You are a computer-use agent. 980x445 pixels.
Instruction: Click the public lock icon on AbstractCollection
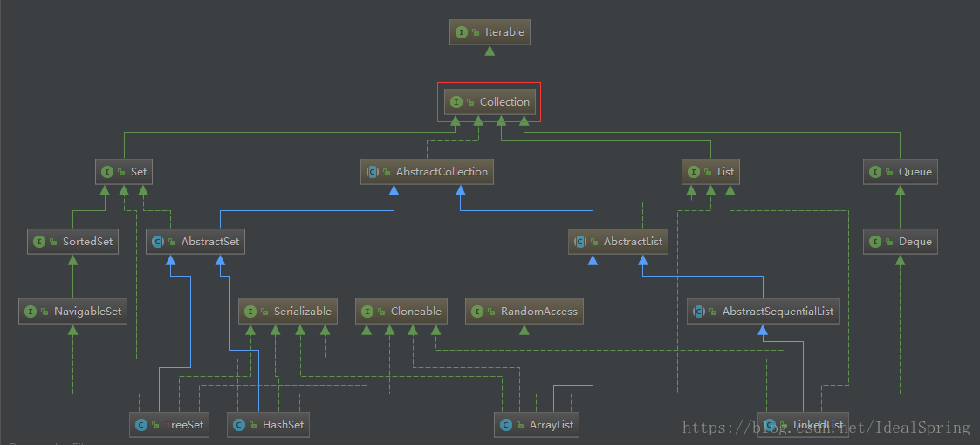click(386, 173)
